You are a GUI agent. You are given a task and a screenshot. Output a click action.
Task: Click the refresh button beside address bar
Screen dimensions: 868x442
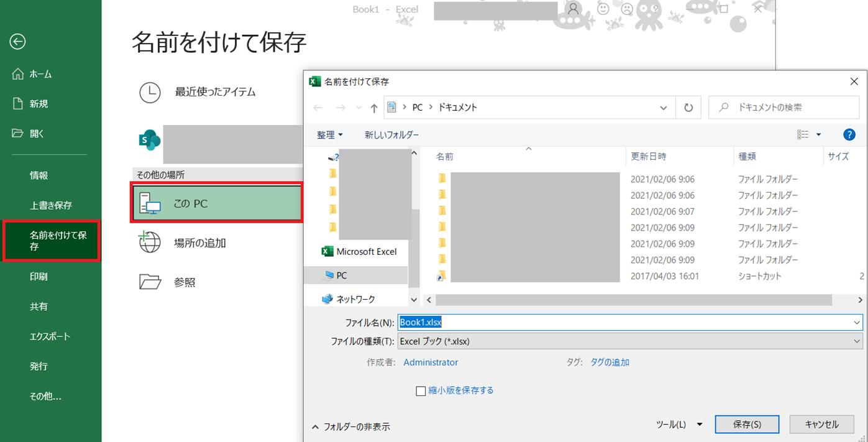(688, 108)
